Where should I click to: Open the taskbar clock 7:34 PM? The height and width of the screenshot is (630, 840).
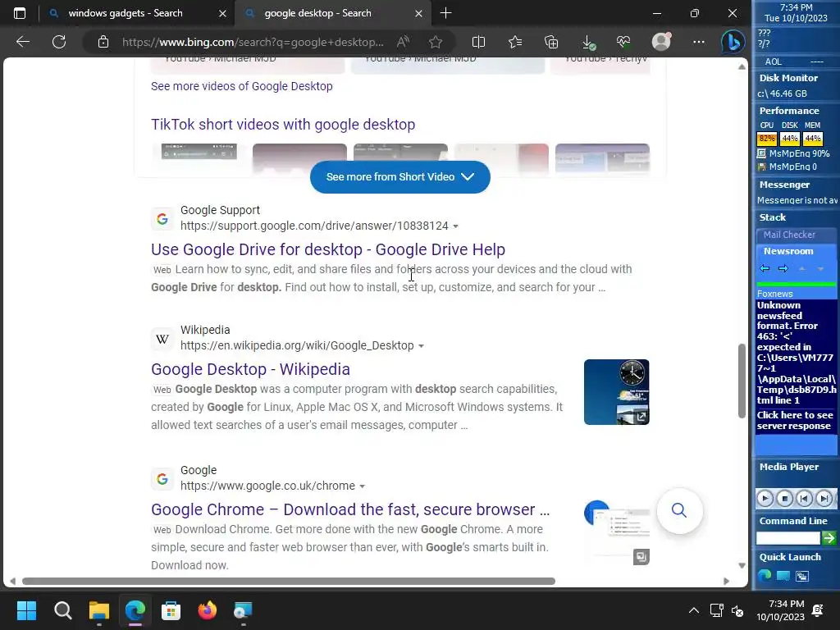pos(781,610)
